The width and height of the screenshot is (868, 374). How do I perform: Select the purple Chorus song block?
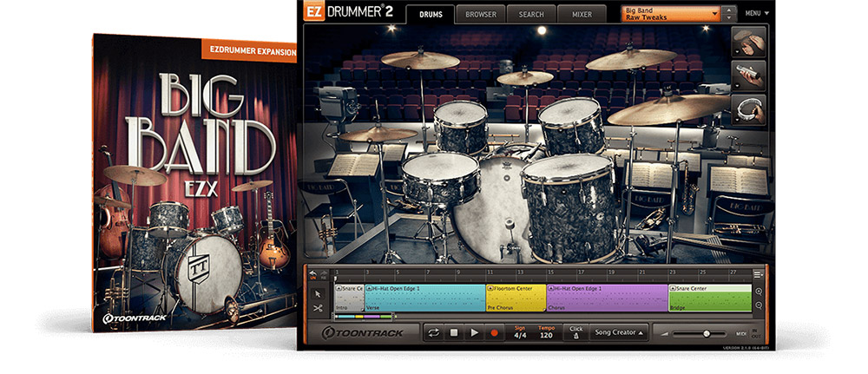tap(608, 298)
